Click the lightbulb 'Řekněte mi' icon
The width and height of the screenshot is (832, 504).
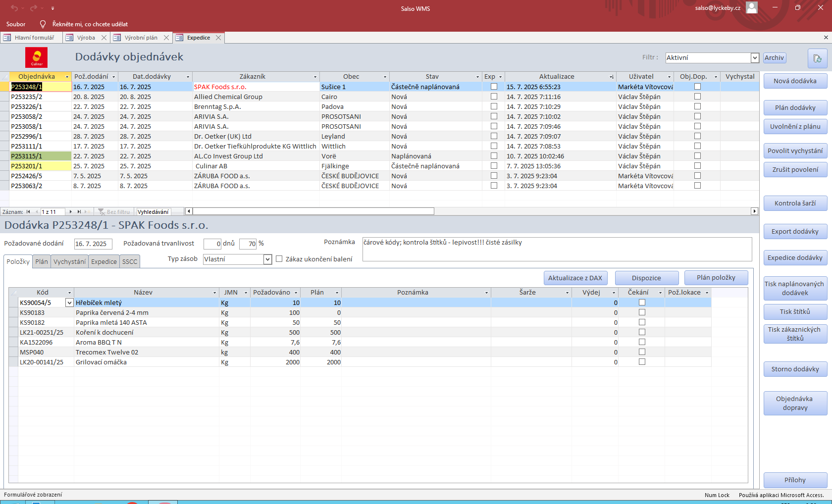click(43, 24)
